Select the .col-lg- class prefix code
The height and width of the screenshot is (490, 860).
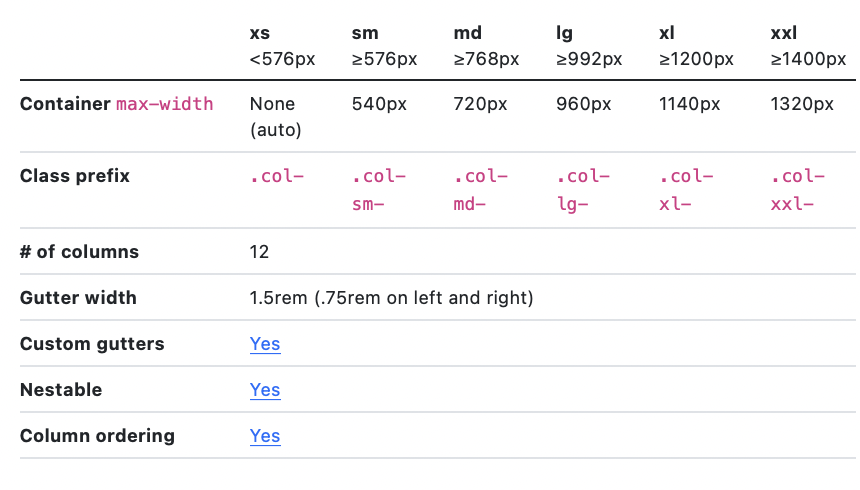pyautogui.click(x=582, y=190)
